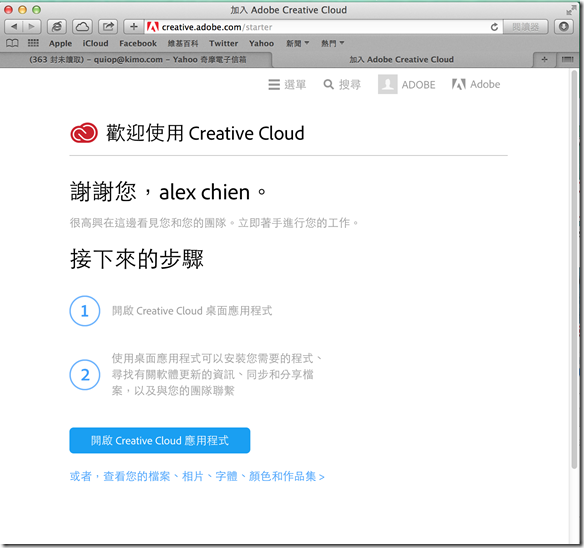Image resolution: width=584 pixels, height=548 pixels.
Task: Click the 搜尋 search magnifier
Action: [342, 85]
